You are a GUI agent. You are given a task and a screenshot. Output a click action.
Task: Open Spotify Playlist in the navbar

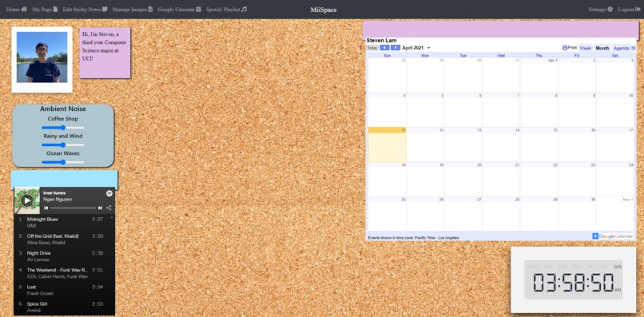[x=226, y=9]
